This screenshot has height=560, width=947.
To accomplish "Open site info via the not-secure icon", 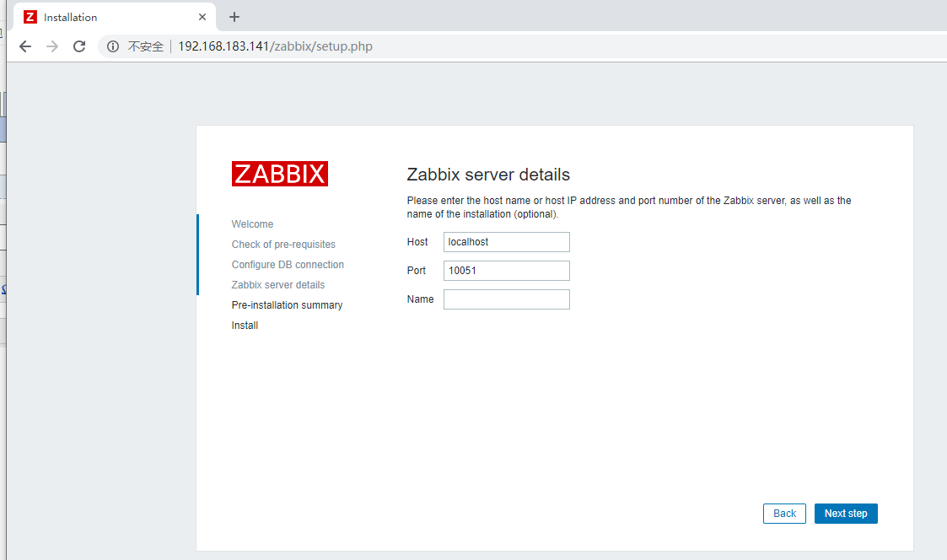I will (113, 46).
